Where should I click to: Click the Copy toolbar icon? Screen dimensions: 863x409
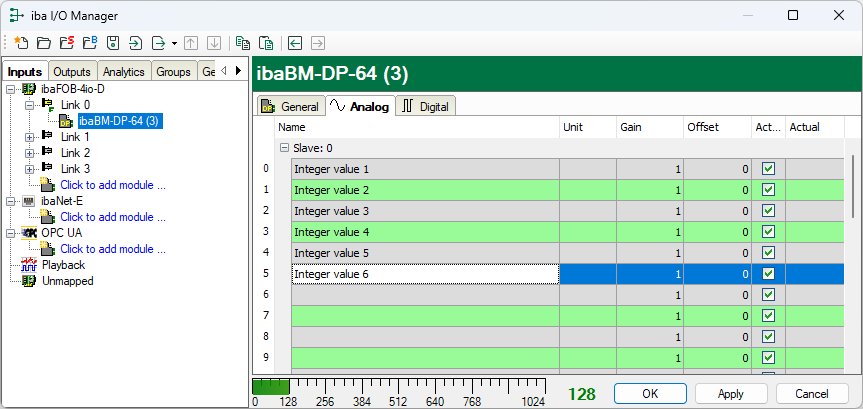pos(242,43)
